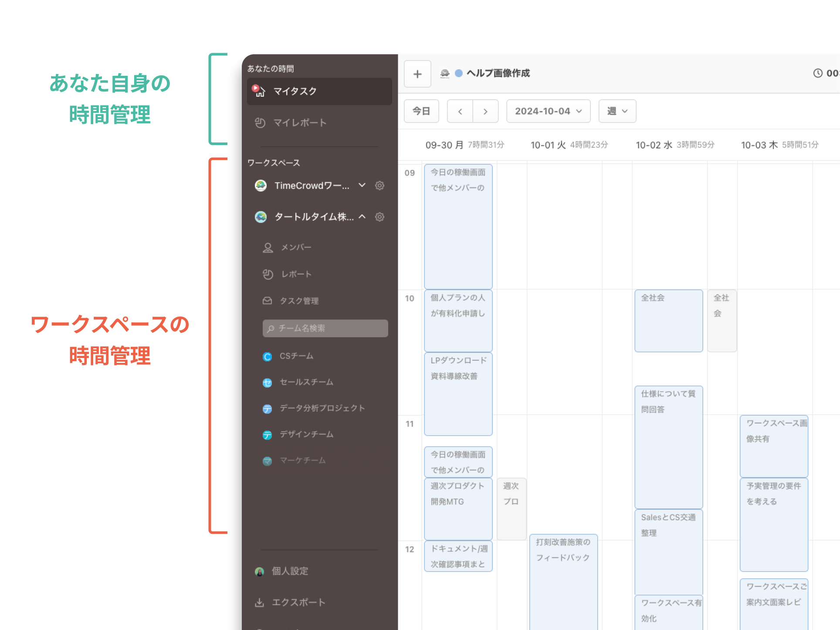Image resolution: width=840 pixels, height=630 pixels.
Task: Click the データ分析プロジェクト team icon
Action: pyautogui.click(x=267, y=409)
